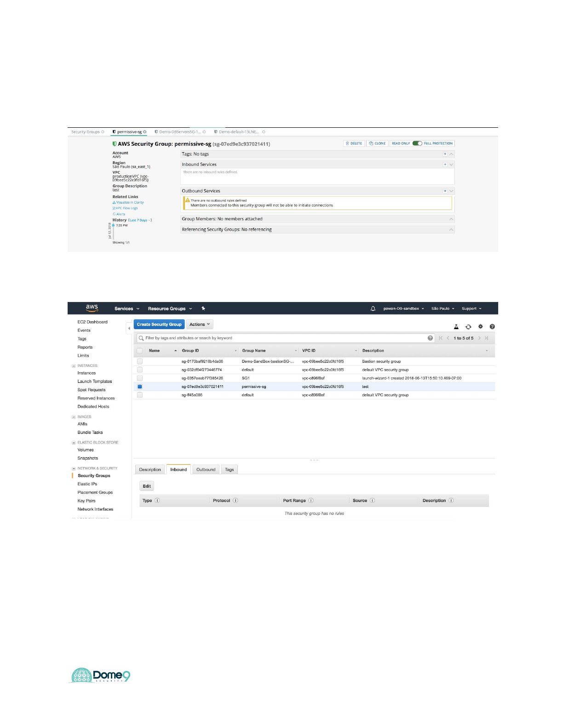Toggle Read Only / Full Protection switch

417,143
